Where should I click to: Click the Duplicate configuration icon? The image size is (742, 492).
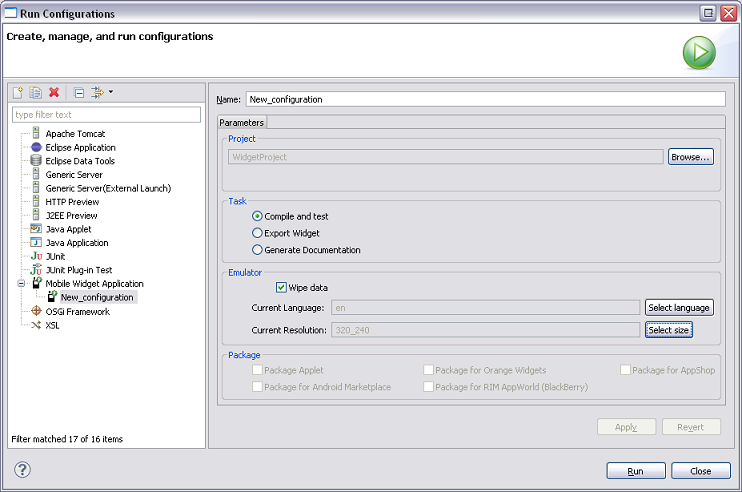35,92
